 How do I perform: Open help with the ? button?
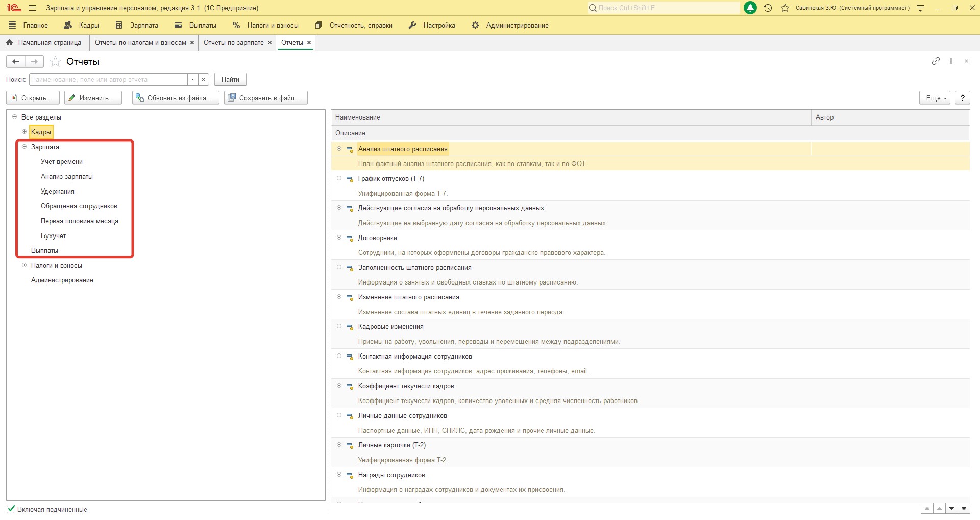962,98
